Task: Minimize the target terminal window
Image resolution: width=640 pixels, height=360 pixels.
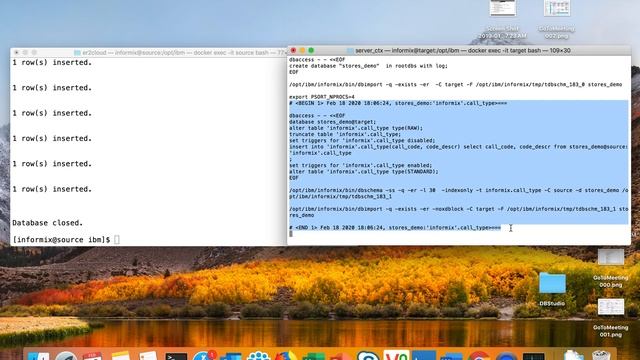Action: tap(302, 50)
